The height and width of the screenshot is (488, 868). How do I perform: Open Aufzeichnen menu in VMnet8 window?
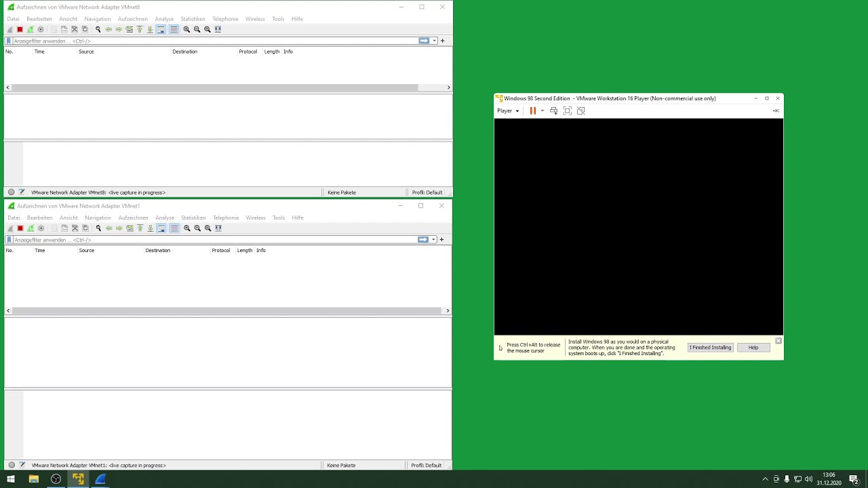132,19
